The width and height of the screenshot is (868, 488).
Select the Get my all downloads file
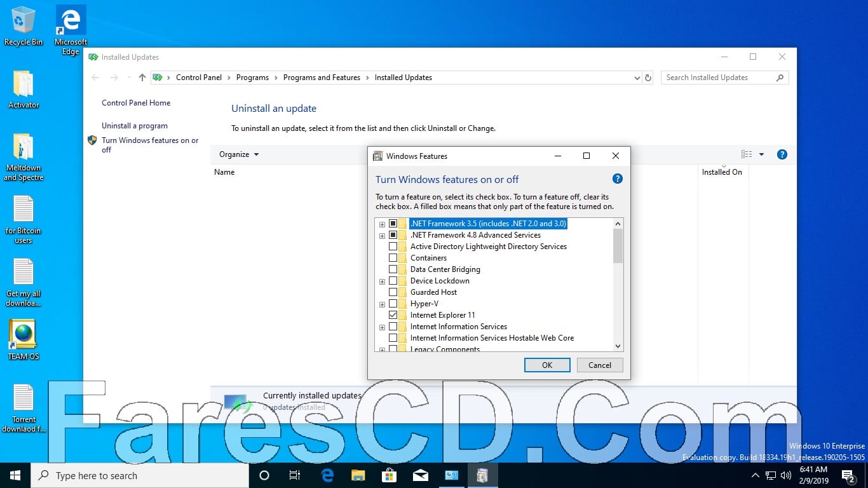[x=24, y=283]
